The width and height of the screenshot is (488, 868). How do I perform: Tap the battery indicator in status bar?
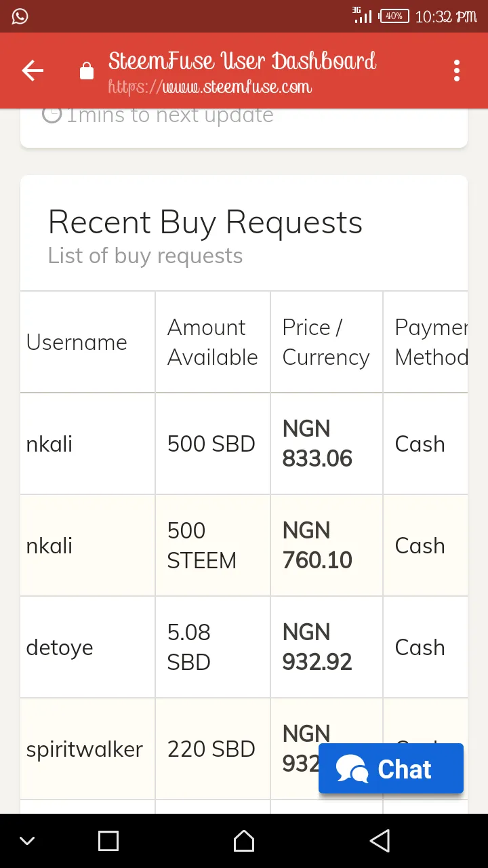394,16
